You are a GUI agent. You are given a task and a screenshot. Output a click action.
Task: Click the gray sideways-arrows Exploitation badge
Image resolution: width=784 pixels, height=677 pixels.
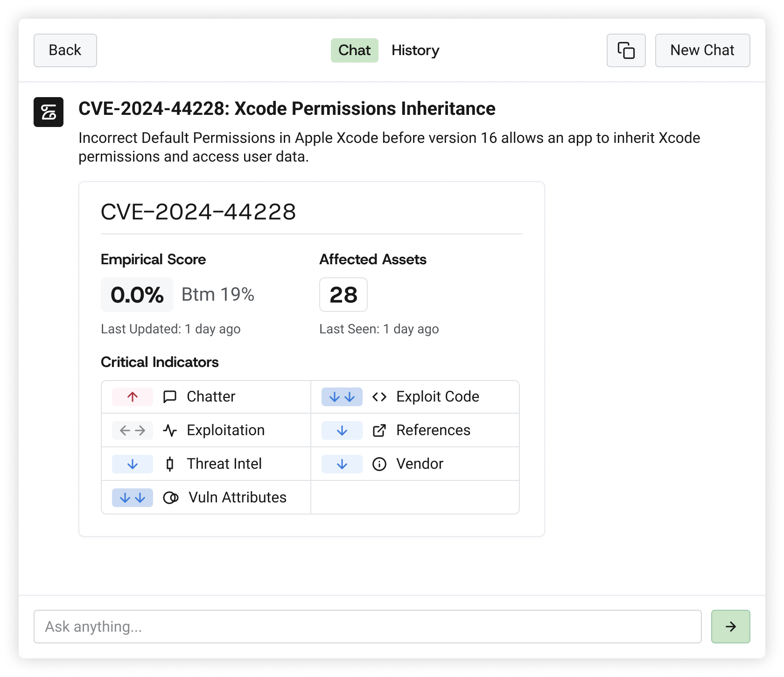click(133, 430)
